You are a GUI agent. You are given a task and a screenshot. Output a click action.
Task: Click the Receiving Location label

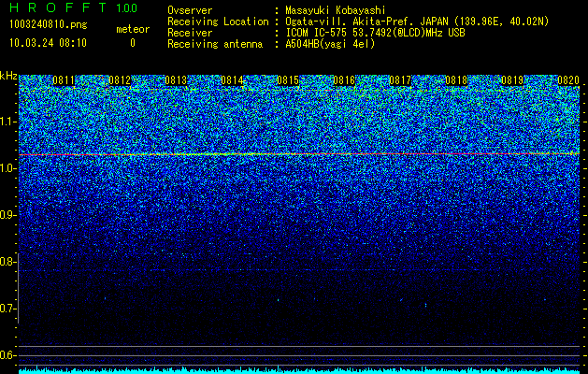click(x=218, y=22)
